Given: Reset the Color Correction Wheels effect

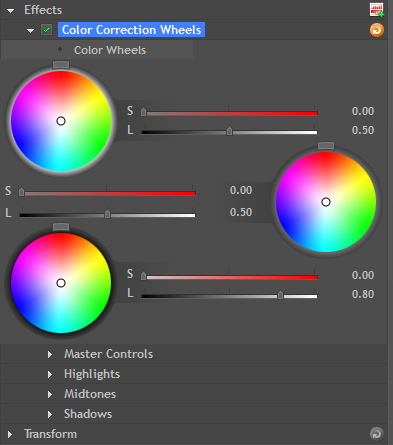Looking at the screenshot, I should (x=377, y=30).
